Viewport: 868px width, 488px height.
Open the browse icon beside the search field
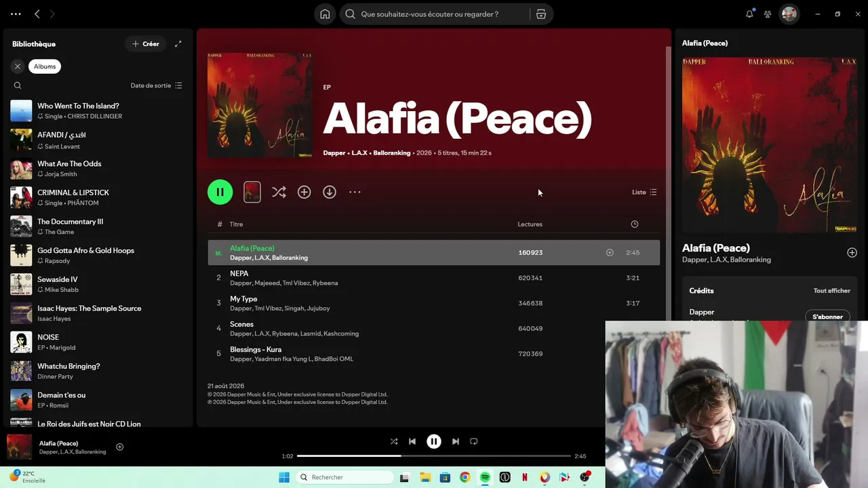541,14
